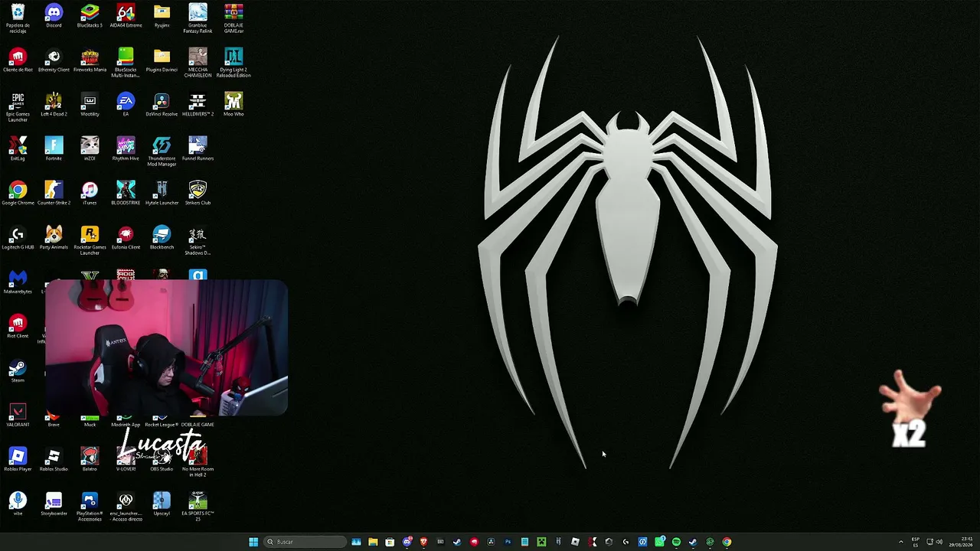Select the Plugins Davinci folder
Screen dimensions: 980x551
[162, 60]
